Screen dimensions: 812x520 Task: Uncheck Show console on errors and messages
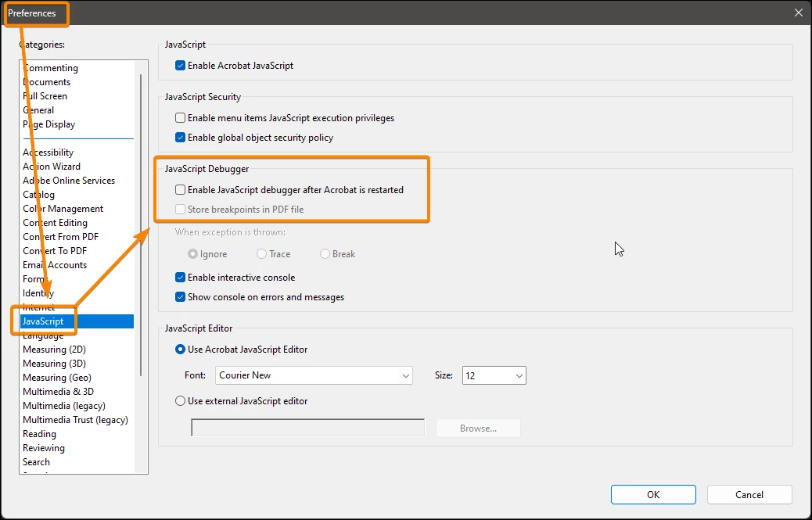[x=180, y=297]
